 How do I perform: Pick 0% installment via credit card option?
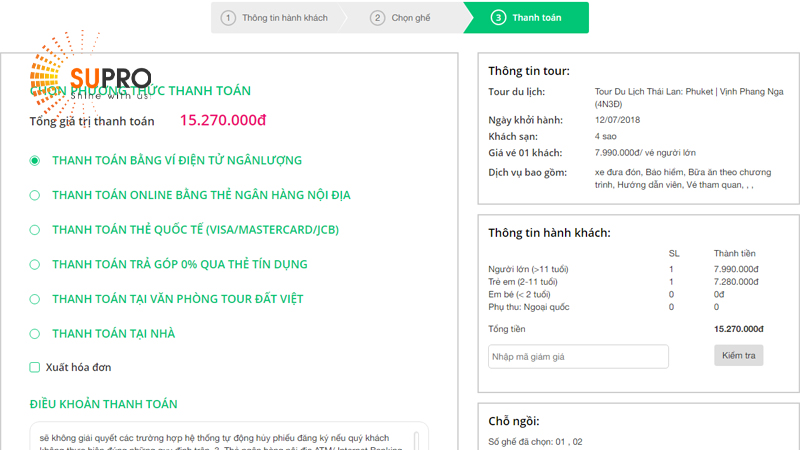pos(35,265)
